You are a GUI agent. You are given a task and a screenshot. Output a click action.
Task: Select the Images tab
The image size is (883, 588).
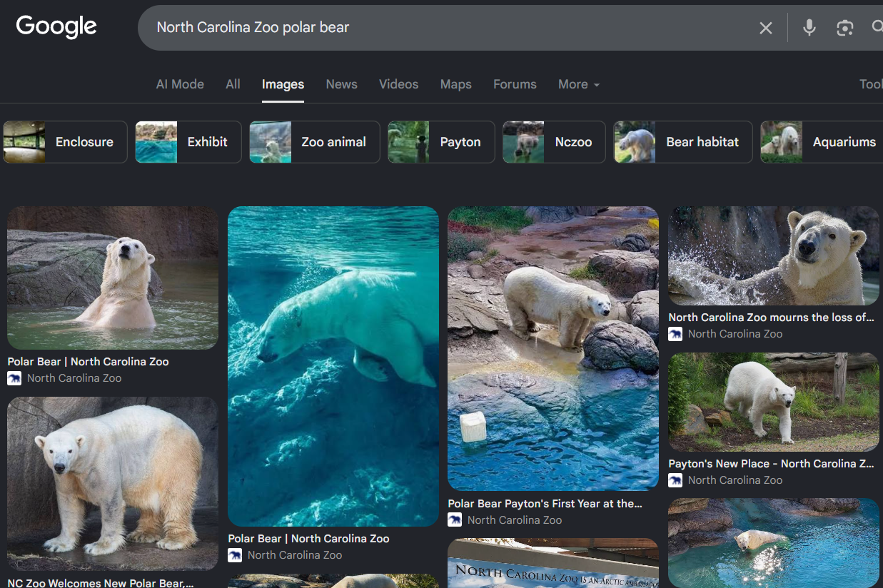283,84
